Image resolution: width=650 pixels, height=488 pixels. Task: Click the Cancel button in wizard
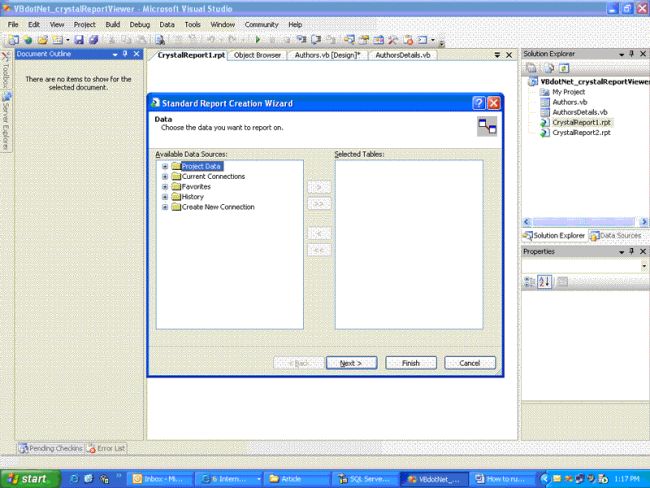pyautogui.click(x=470, y=363)
